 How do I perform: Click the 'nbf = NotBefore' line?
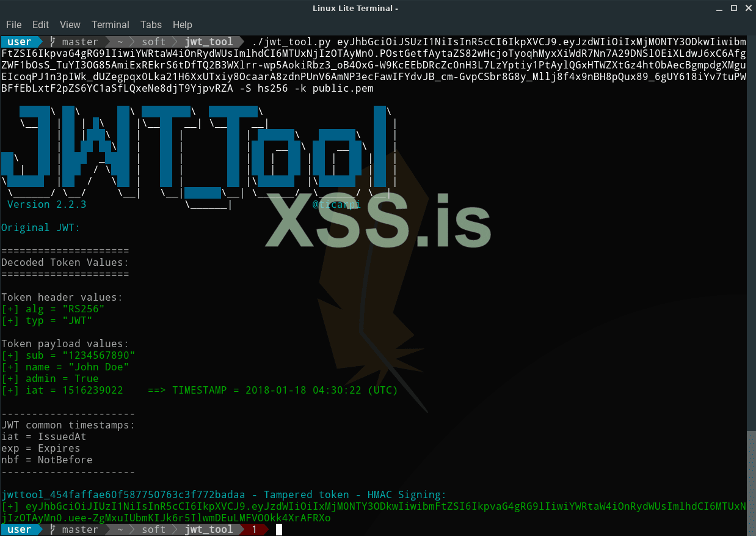coord(46,460)
